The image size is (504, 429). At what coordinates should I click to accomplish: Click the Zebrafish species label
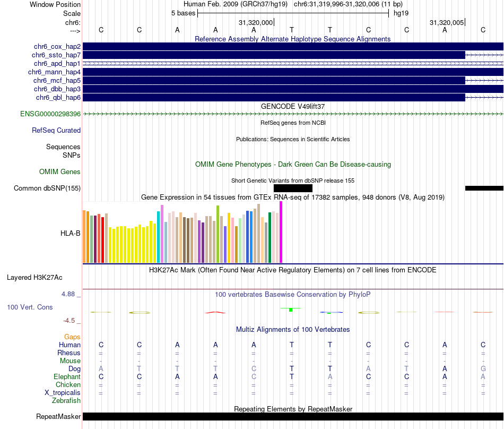click(x=66, y=401)
